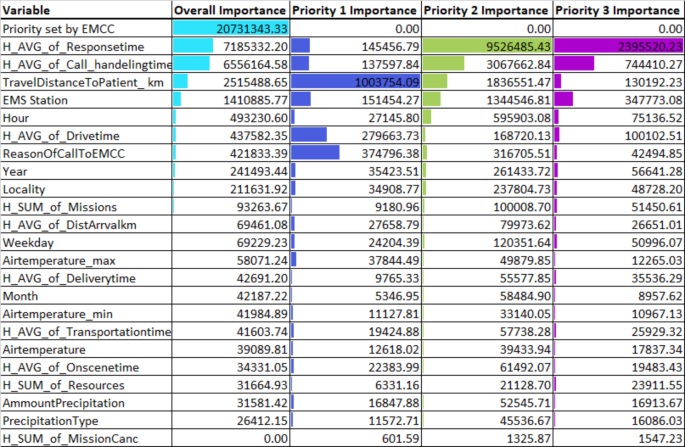Click Priority 1 value 374796.38

pyautogui.click(x=390, y=154)
